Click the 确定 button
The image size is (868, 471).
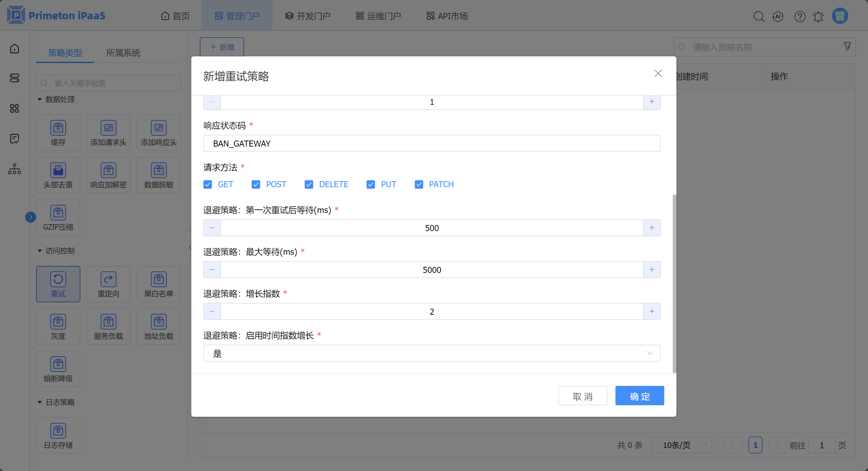(639, 396)
